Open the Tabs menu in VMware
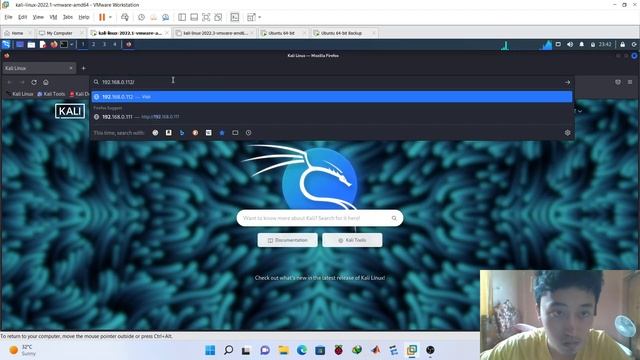The image size is (640, 360). coord(68,17)
